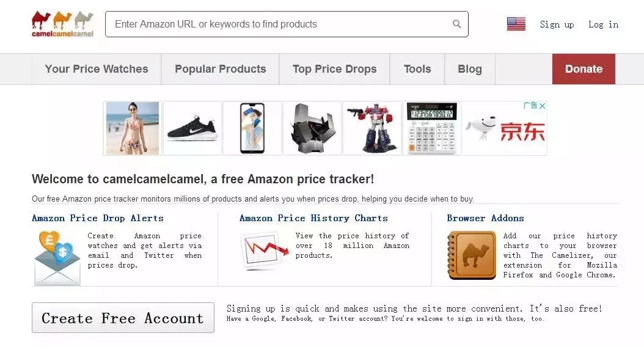Click the Sign up link

[x=557, y=24]
